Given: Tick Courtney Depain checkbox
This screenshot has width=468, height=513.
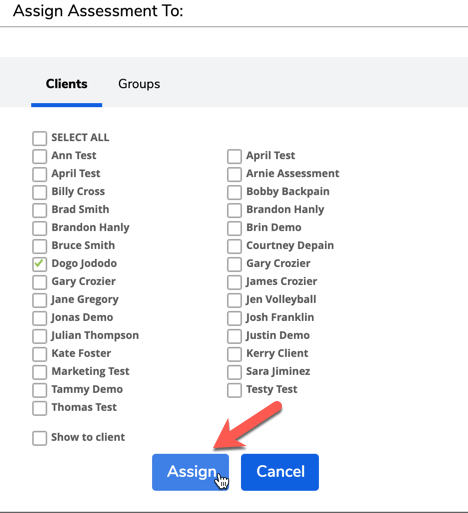Looking at the screenshot, I should click(234, 246).
